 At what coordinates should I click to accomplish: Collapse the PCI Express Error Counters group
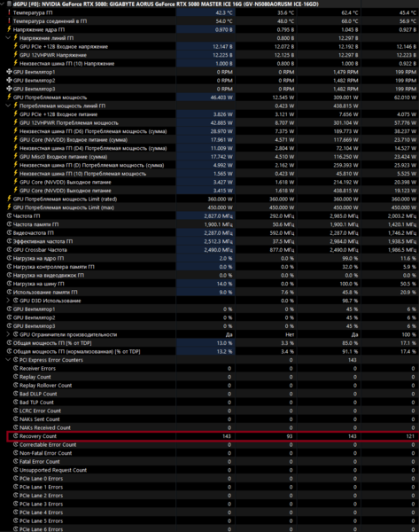[x=9, y=360]
